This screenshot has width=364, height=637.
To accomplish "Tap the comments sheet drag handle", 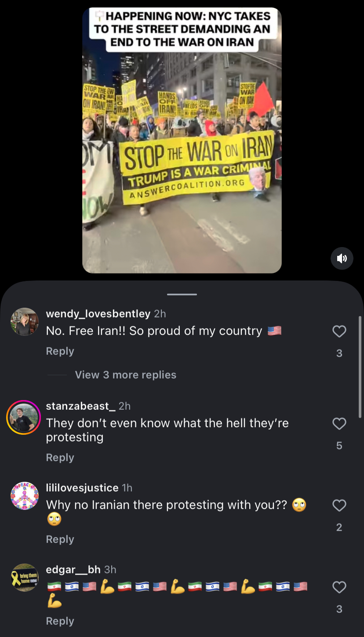I will coord(182,294).
